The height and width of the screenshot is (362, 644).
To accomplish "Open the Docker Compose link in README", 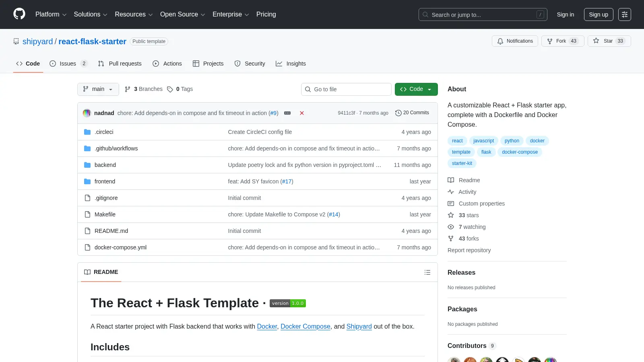I will pos(305,327).
